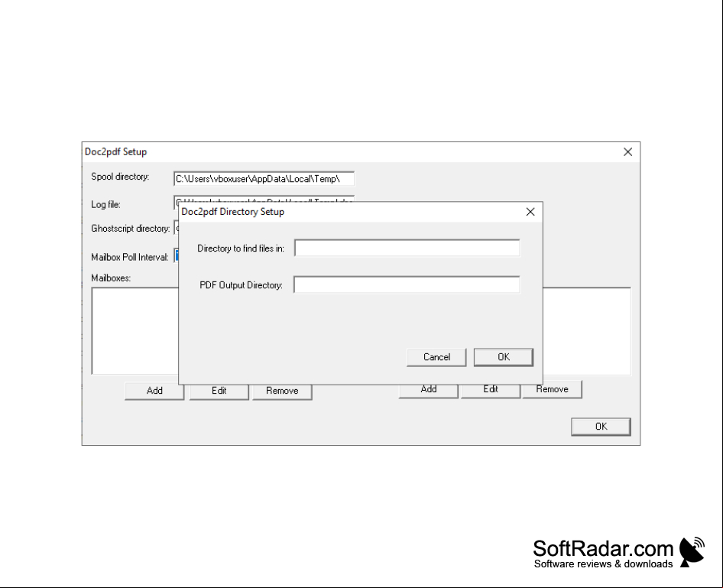The height and width of the screenshot is (588, 723).
Task: Click the 'PDF Output Directory:' label
Action: click(x=242, y=285)
